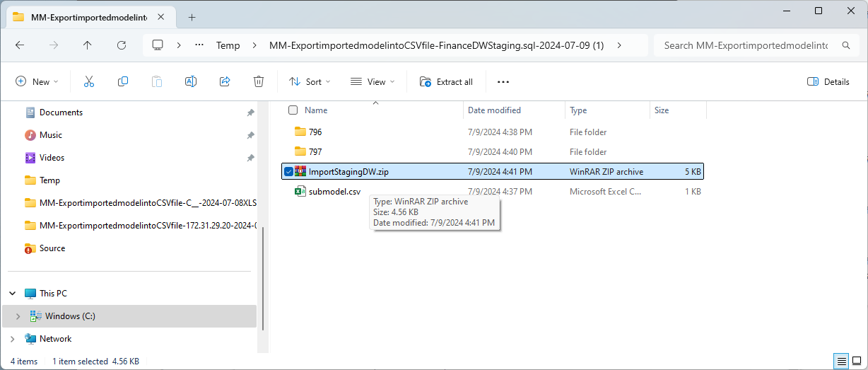This screenshot has height=370, width=868.
Task: Click the Copy icon in toolbar
Action: pos(123,82)
